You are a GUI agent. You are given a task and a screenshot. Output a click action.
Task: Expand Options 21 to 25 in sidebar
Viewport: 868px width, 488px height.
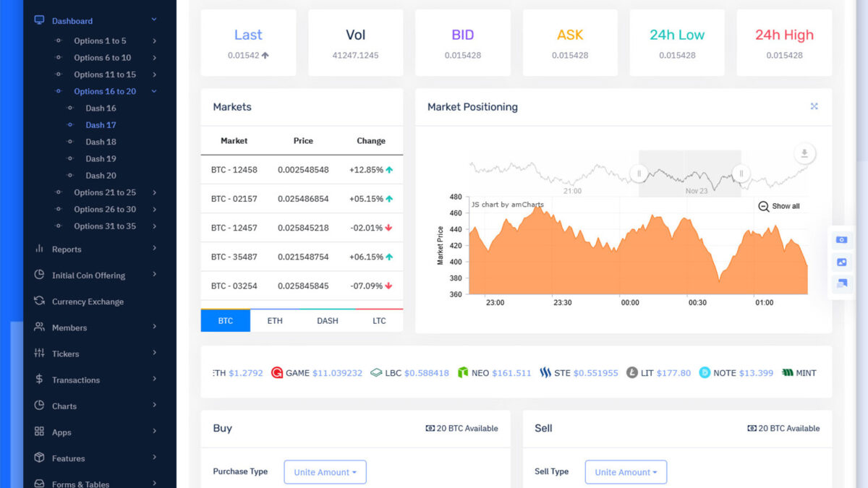tap(103, 192)
